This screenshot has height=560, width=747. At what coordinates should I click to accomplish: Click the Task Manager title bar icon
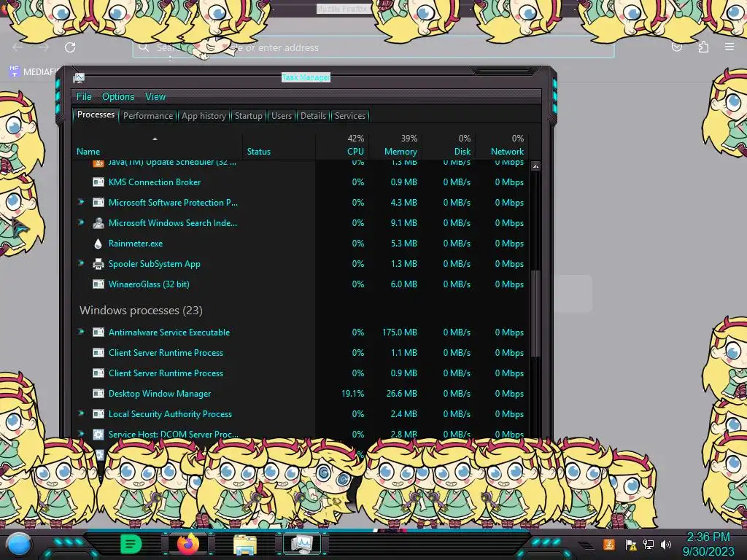tap(79, 77)
